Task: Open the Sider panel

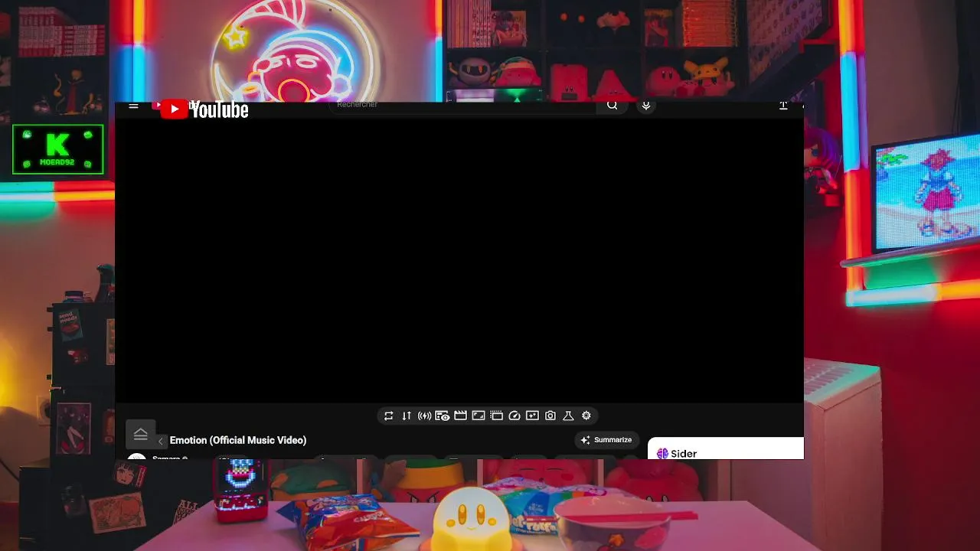Action: [726, 448]
